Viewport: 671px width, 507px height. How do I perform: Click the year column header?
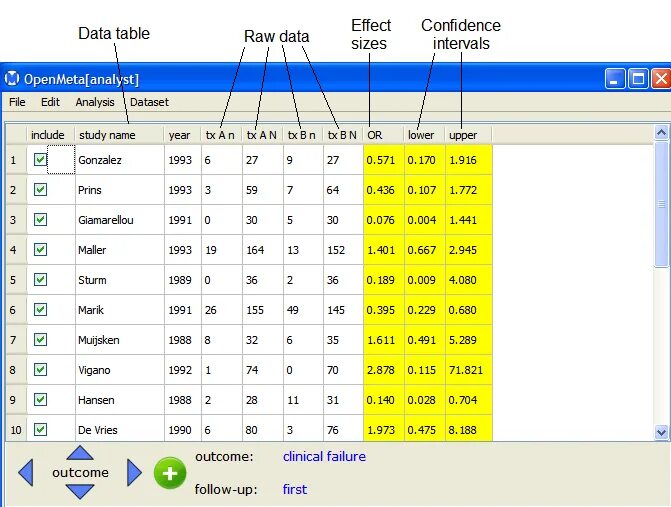[x=183, y=135]
